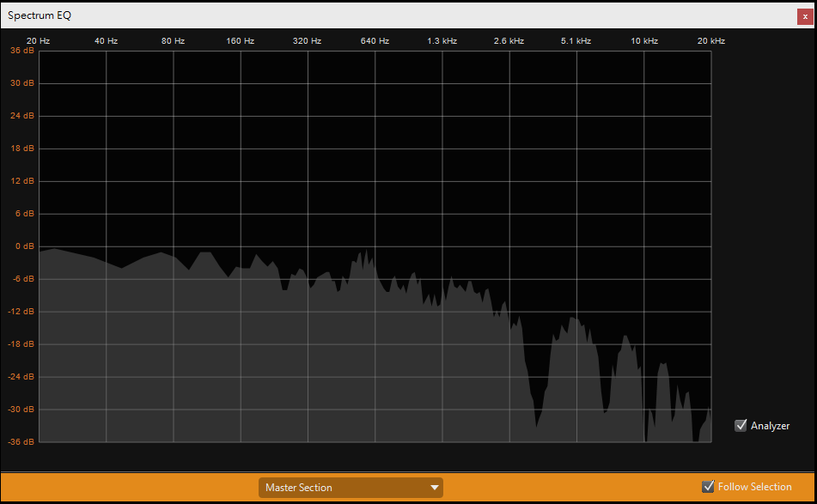Disable the Analyzer checkbox

click(x=741, y=425)
